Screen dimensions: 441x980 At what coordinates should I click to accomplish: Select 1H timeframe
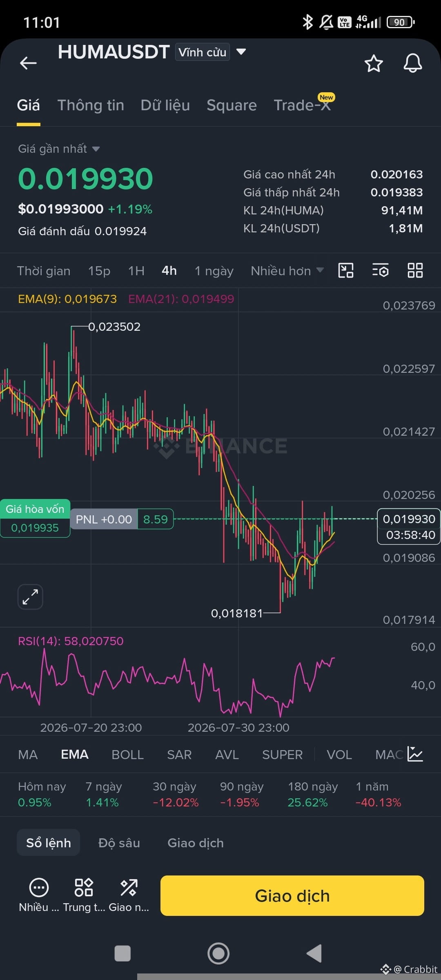coord(136,271)
